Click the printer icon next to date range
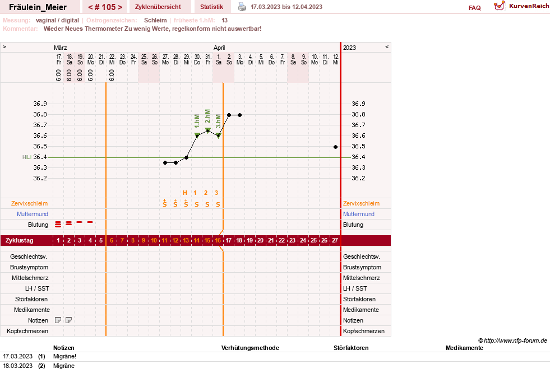The height and width of the screenshot is (392, 550). 242,7
